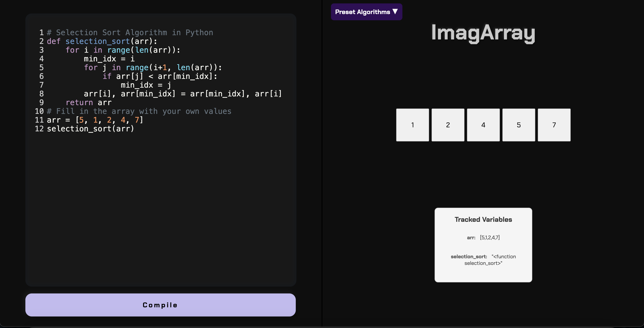Click the def selection_sort line in editor
Image resolution: width=644 pixels, height=328 pixels.
(102, 41)
